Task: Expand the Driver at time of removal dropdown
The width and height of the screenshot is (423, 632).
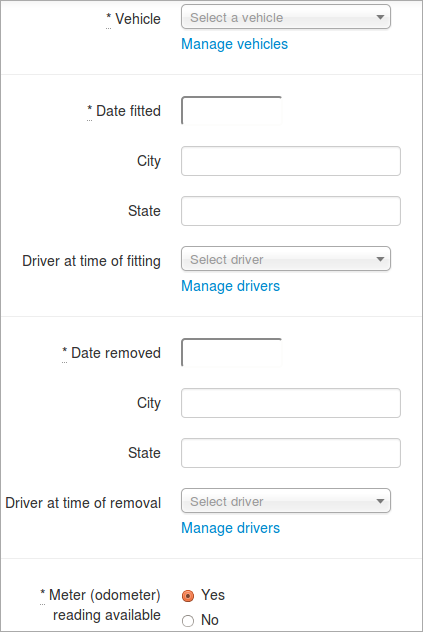Action: click(286, 501)
